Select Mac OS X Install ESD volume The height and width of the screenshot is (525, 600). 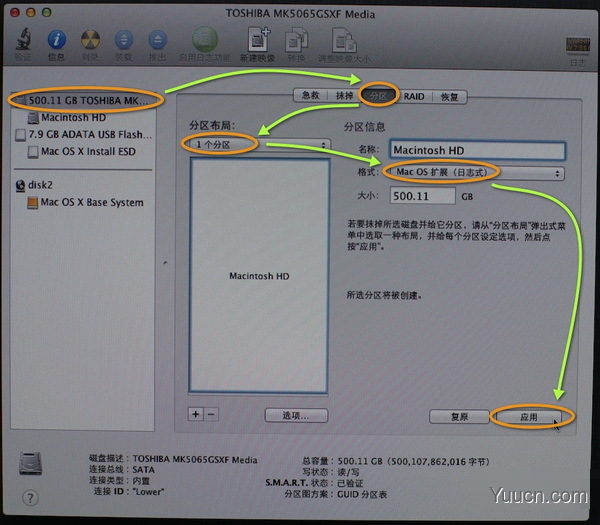click(82, 152)
